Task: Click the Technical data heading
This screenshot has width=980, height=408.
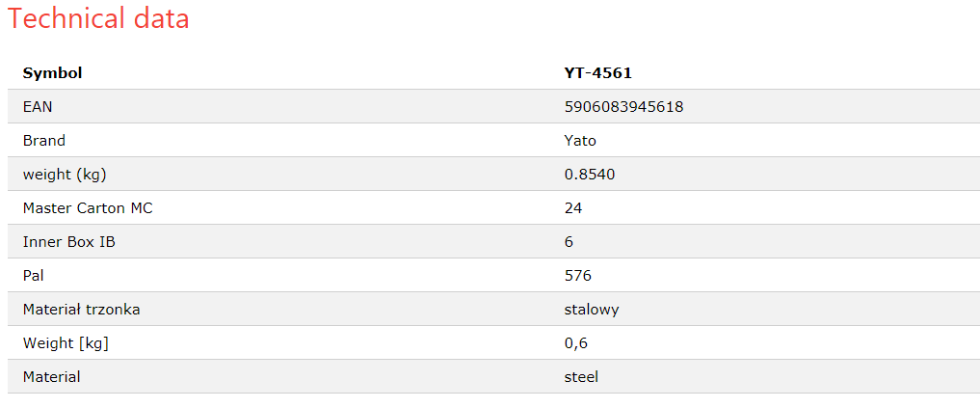Action: (98, 18)
